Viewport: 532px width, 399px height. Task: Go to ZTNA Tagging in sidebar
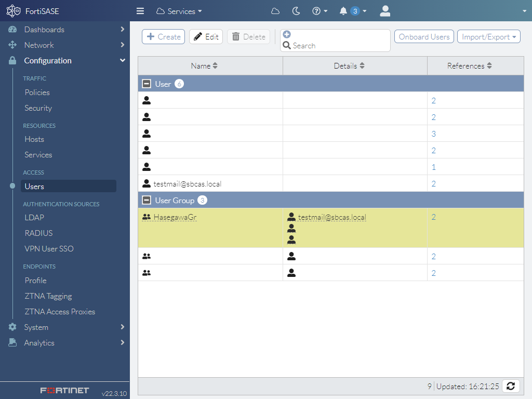click(48, 296)
